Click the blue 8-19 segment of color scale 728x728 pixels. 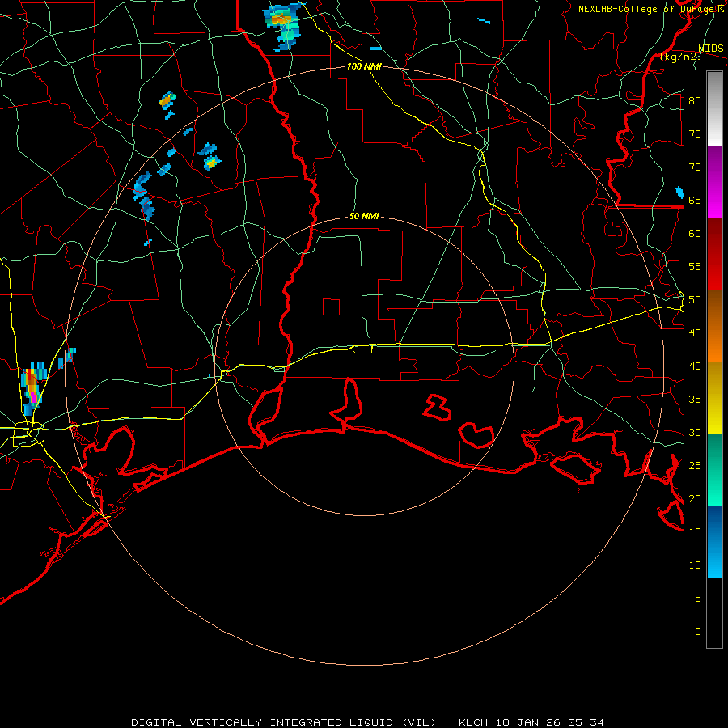pos(714,542)
